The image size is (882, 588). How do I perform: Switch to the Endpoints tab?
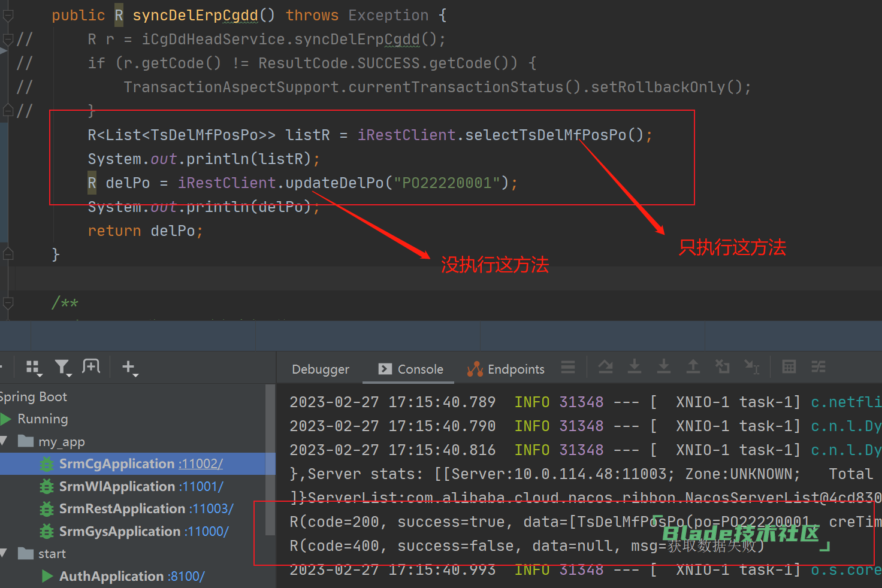(x=506, y=369)
